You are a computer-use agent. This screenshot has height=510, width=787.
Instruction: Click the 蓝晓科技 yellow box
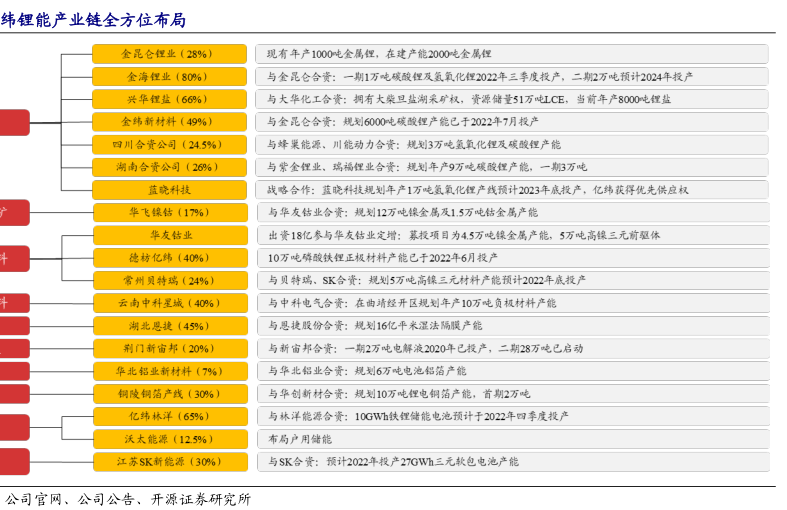(169, 189)
